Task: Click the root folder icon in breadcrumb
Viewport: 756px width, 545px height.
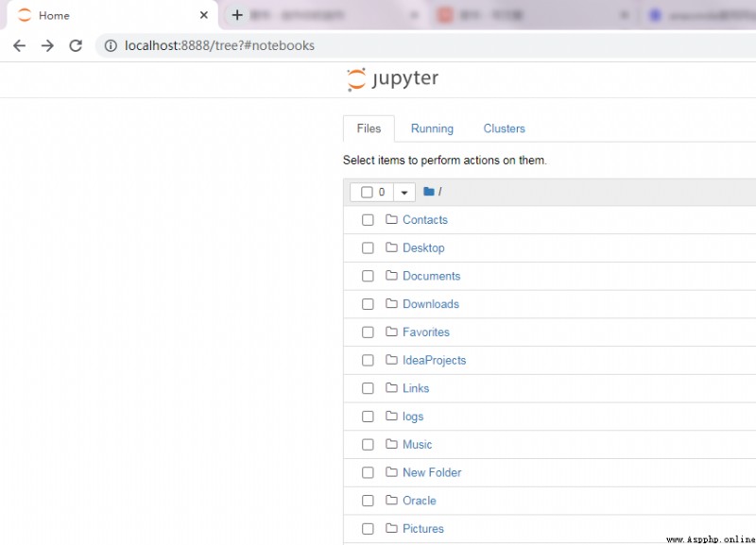Action: pyautogui.click(x=429, y=192)
